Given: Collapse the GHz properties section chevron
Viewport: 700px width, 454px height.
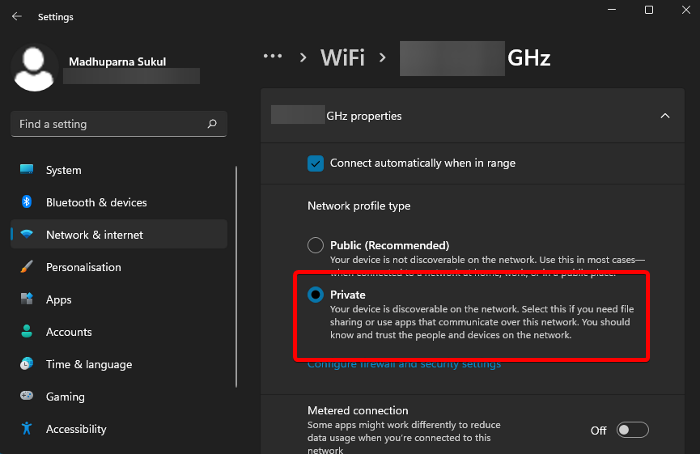Looking at the screenshot, I should [x=665, y=116].
